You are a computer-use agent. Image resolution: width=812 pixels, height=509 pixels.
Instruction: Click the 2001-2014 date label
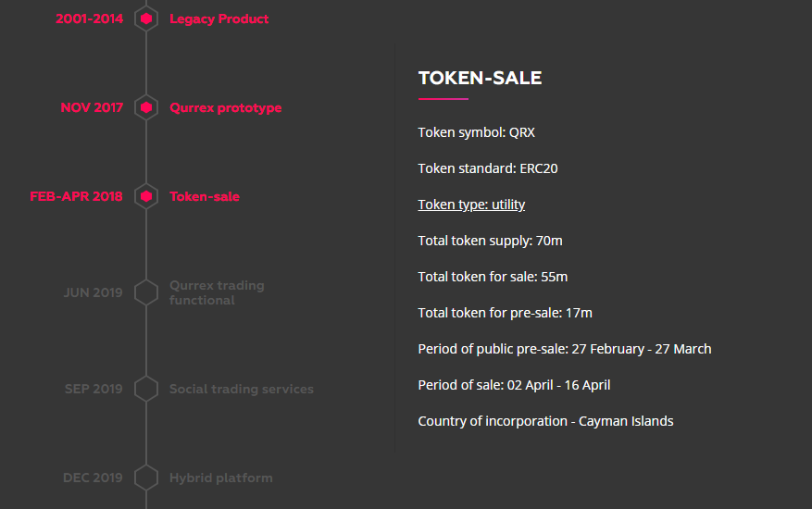coord(90,19)
